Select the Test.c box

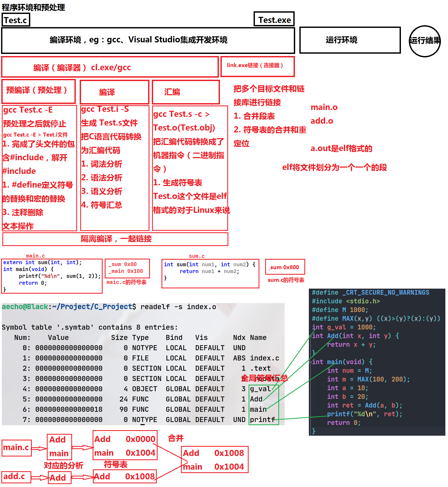tap(16, 20)
